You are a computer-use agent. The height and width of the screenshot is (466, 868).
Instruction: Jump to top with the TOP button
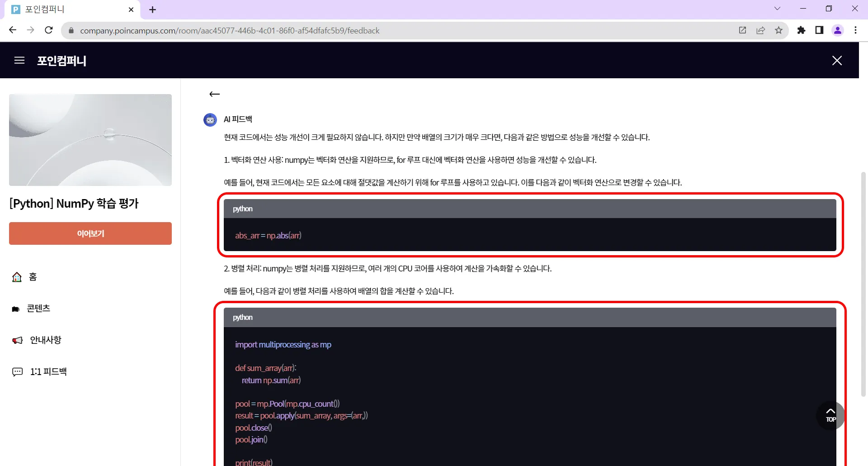point(830,415)
